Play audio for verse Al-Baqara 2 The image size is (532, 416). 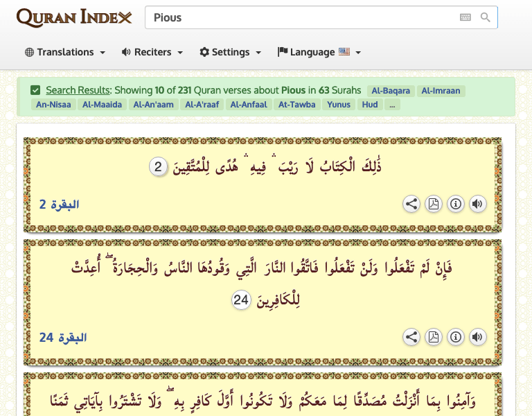tap(477, 204)
